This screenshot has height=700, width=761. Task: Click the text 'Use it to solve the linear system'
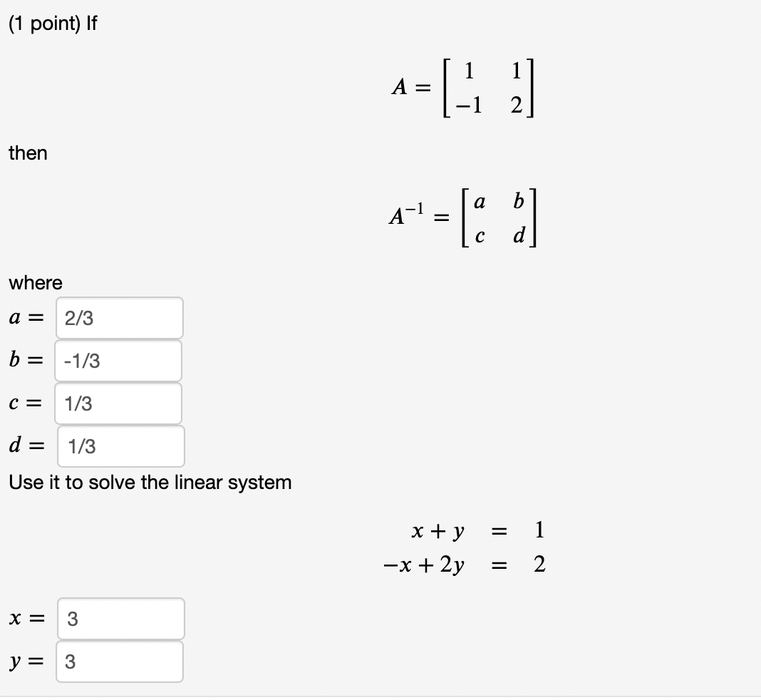click(150, 483)
